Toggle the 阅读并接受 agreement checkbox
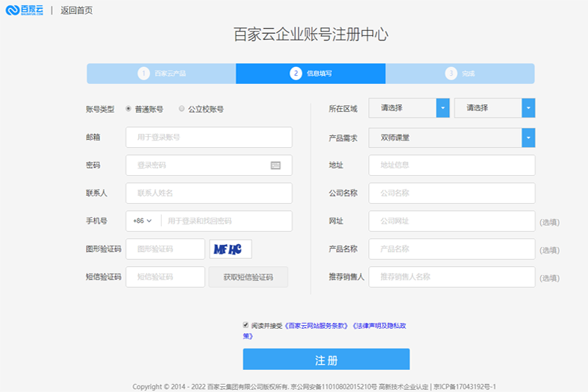The image size is (588, 392). click(245, 325)
